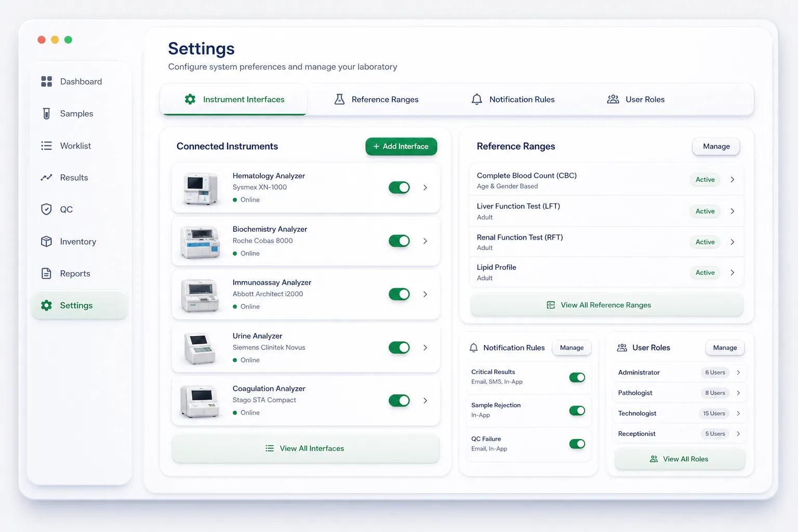
Task: Click the Inventory box icon
Action: click(x=46, y=242)
